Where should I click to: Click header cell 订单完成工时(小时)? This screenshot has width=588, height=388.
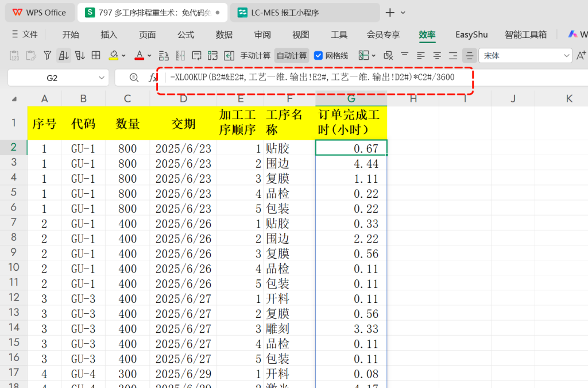tap(351, 122)
